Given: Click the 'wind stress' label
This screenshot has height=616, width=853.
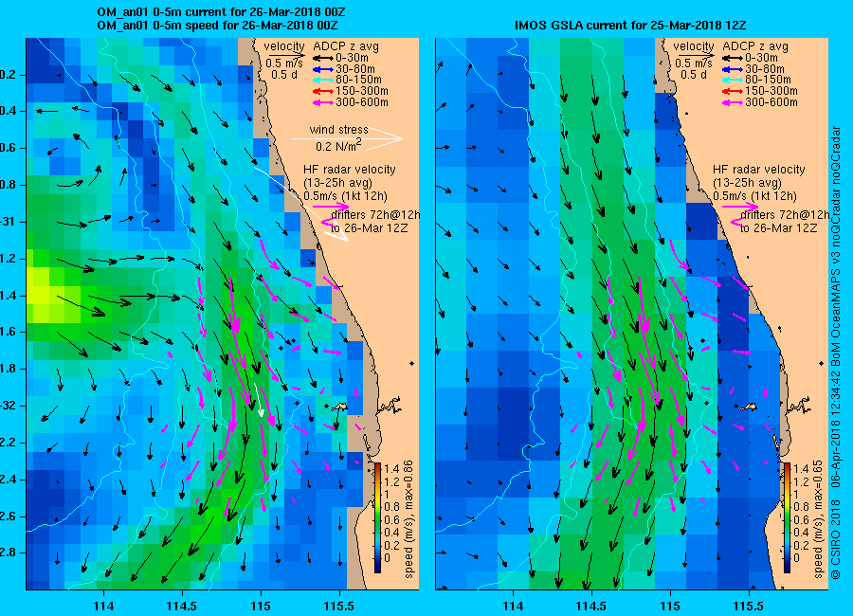Looking at the screenshot, I should point(339,130).
